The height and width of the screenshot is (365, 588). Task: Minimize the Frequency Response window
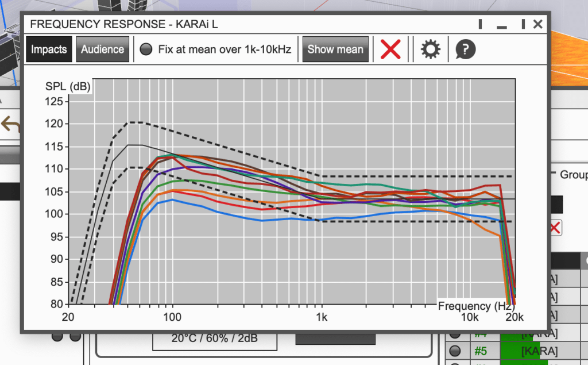pyautogui.click(x=502, y=25)
